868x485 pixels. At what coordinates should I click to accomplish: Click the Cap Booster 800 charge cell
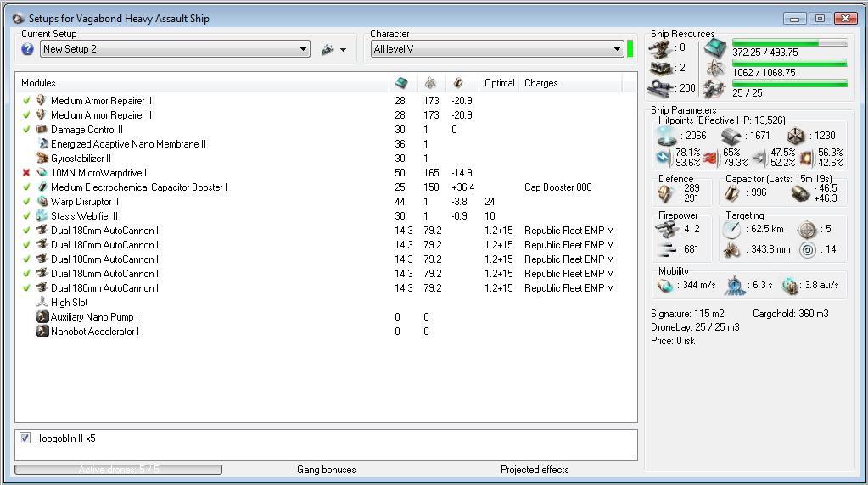coord(558,187)
